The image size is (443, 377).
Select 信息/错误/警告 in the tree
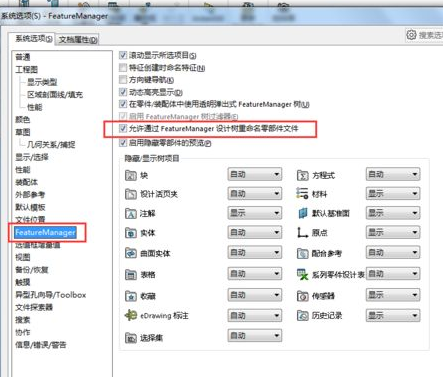pos(41,345)
